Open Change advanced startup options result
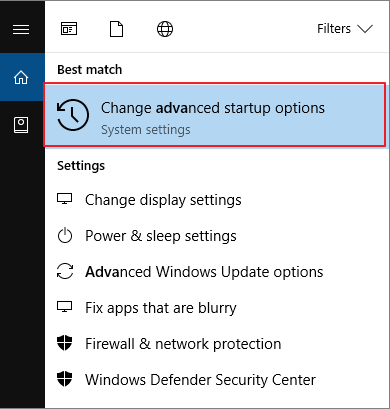The width and height of the screenshot is (390, 409). click(215, 115)
